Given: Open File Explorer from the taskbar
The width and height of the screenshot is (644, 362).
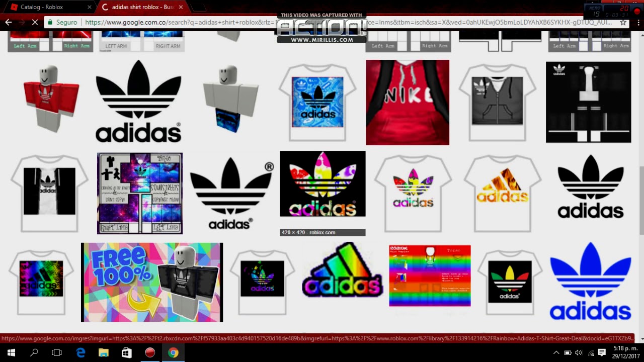Looking at the screenshot, I should tap(104, 353).
